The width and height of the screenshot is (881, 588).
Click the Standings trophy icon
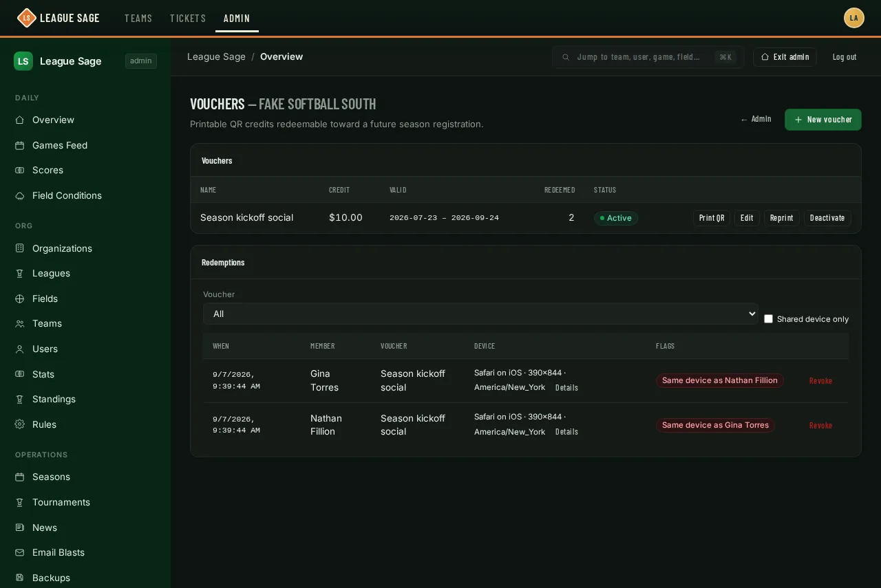[20, 399]
